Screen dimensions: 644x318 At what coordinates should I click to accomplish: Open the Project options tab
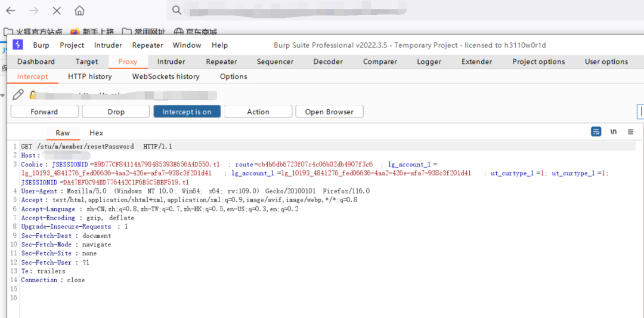pos(538,61)
